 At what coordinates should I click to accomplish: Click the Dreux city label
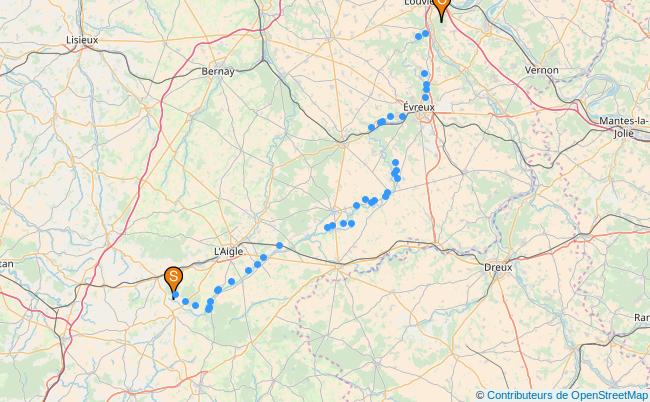498,267
